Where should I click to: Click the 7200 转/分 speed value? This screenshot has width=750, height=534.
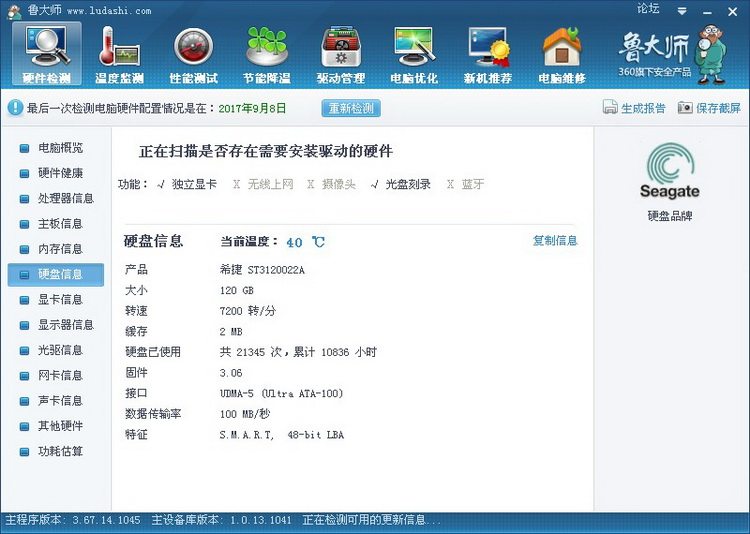click(248, 311)
